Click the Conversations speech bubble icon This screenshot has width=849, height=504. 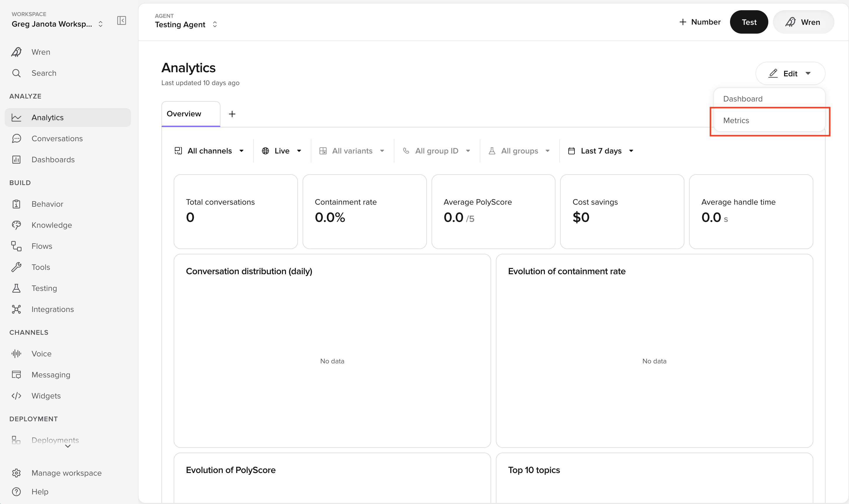[16, 139]
